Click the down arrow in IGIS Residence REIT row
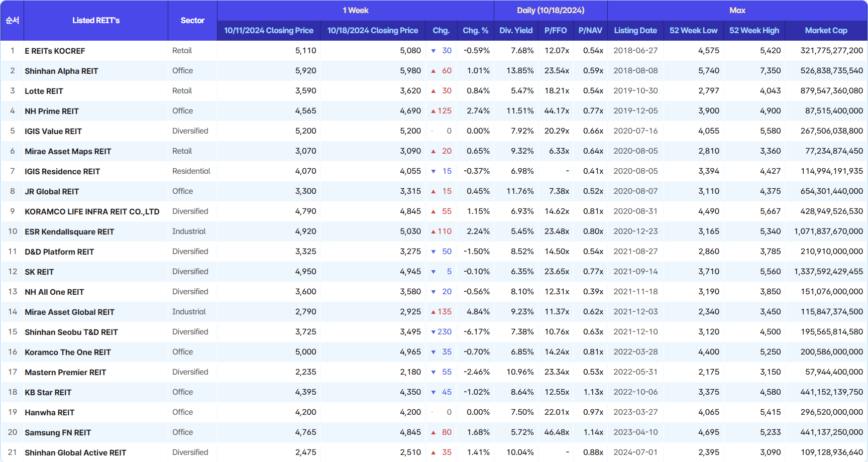868x462 pixels. 433,171
